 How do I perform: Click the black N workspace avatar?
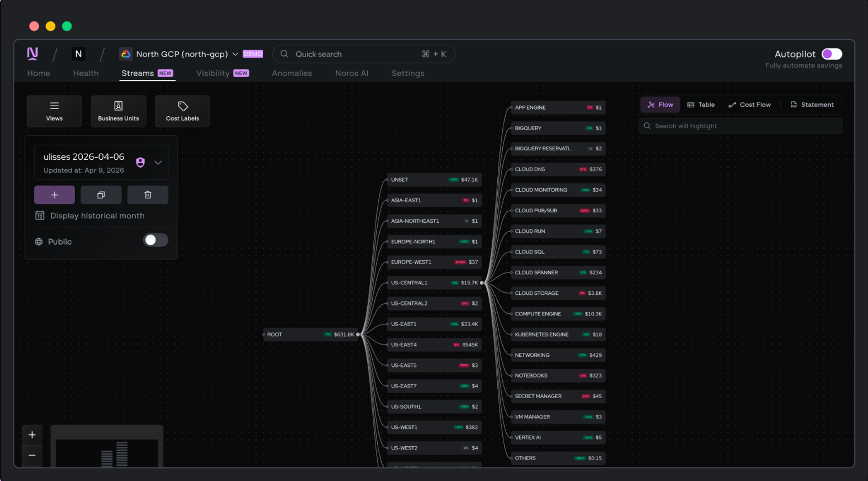78,54
